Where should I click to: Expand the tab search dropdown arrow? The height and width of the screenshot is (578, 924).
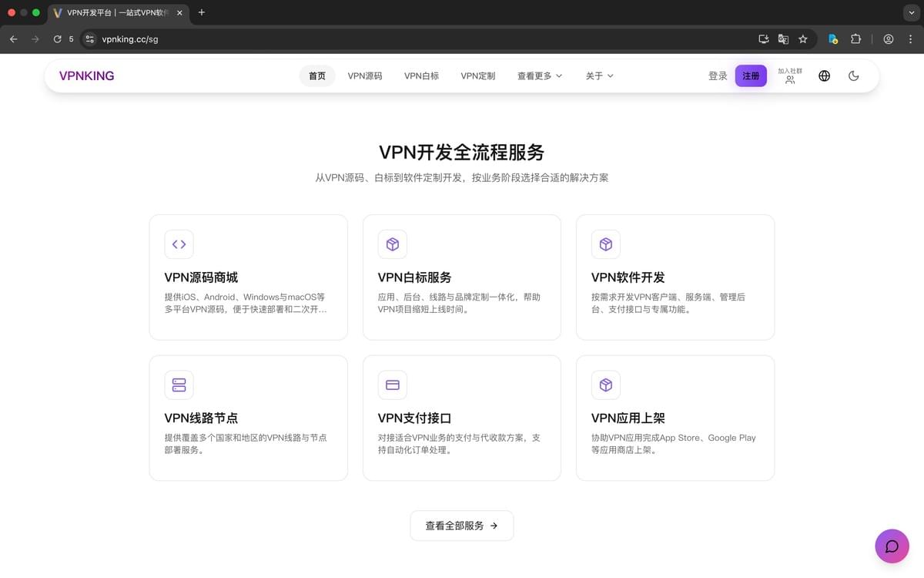click(910, 12)
